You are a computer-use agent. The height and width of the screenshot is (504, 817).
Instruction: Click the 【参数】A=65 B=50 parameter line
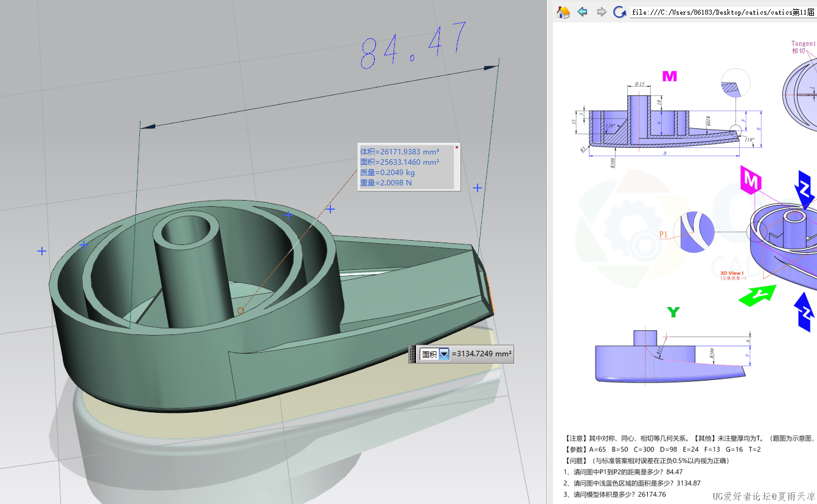[662, 449]
